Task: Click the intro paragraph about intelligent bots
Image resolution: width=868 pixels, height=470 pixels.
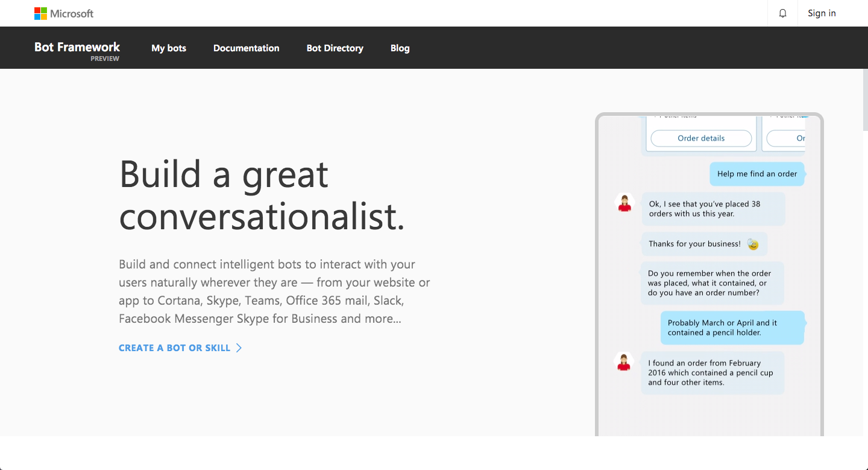Action: [x=274, y=291]
